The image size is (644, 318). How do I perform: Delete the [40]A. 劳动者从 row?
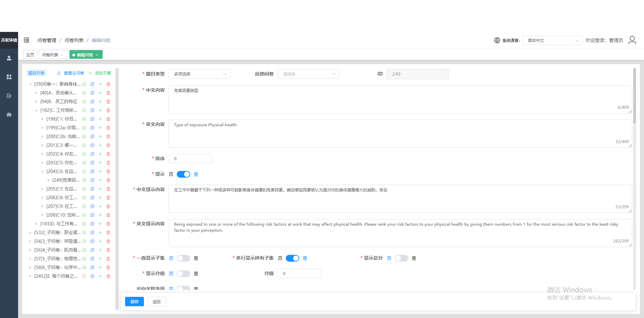108,93
